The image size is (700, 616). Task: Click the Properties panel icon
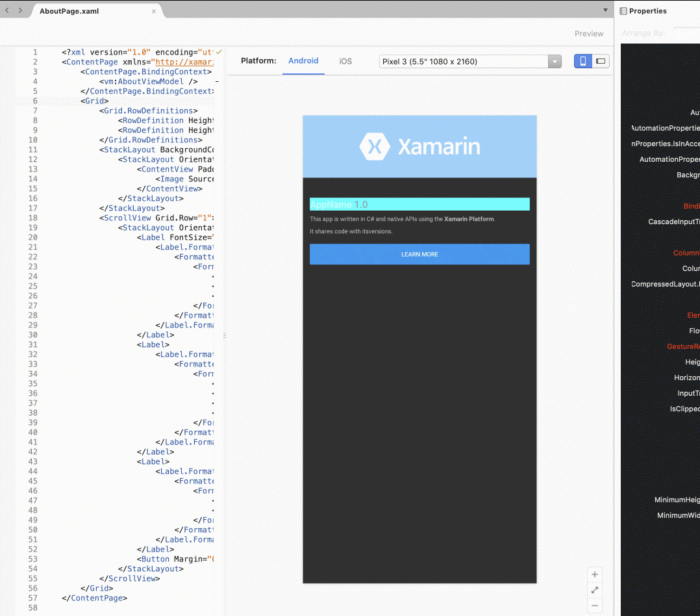(x=625, y=10)
